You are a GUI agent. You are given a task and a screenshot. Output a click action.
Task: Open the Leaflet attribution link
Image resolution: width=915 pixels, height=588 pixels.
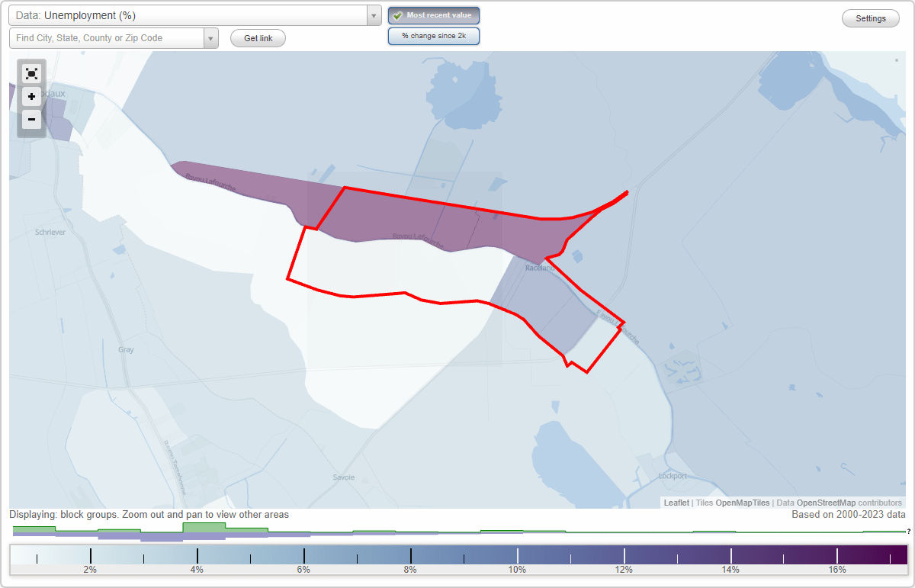coord(676,503)
